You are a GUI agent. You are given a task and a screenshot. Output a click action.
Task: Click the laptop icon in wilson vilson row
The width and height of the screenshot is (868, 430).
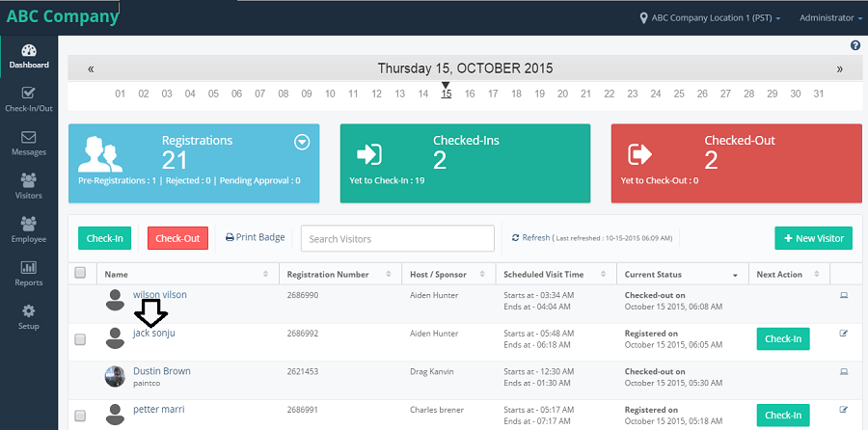click(844, 296)
